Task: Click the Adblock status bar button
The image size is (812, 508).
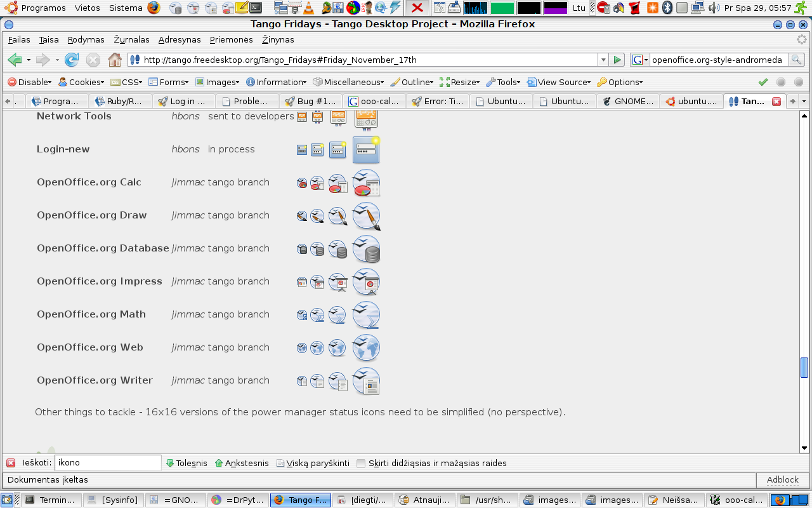Action: 782,480
